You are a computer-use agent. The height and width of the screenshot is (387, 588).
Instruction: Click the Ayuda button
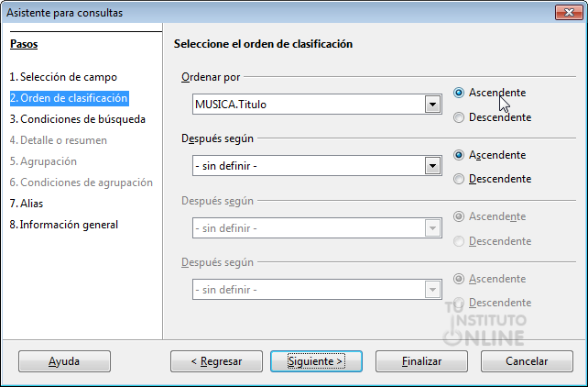pos(64,361)
